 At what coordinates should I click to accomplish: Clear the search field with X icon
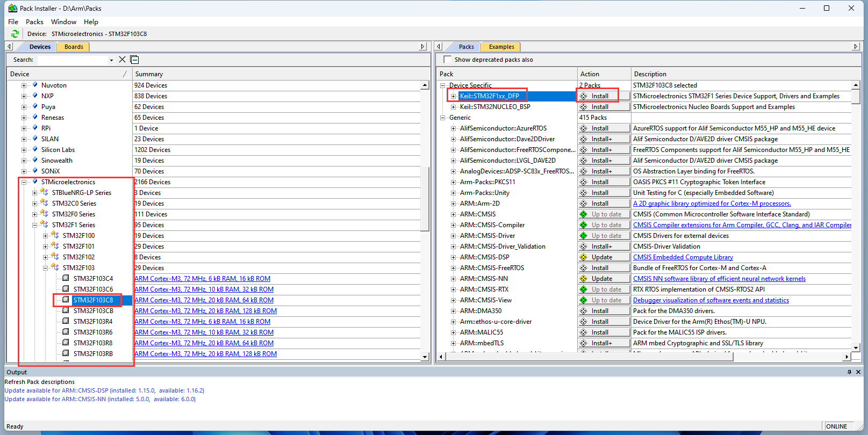(x=122, y=60)
